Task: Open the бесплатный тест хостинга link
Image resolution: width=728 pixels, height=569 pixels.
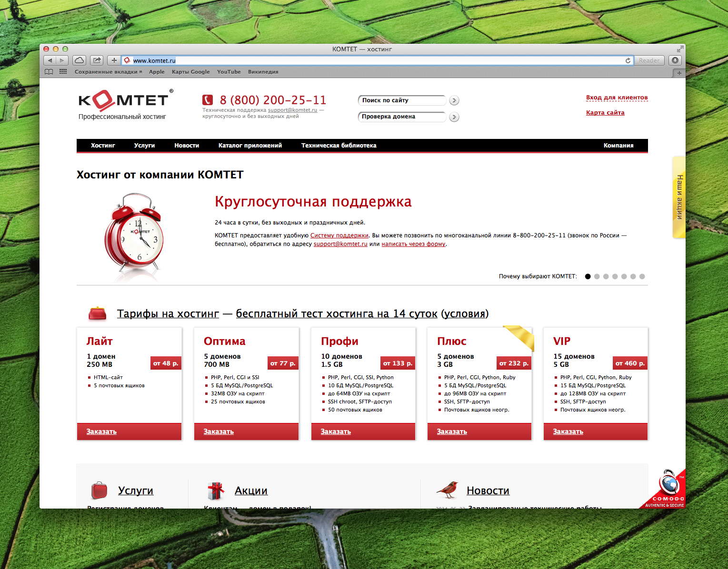Action: click(x=337, y=314)
